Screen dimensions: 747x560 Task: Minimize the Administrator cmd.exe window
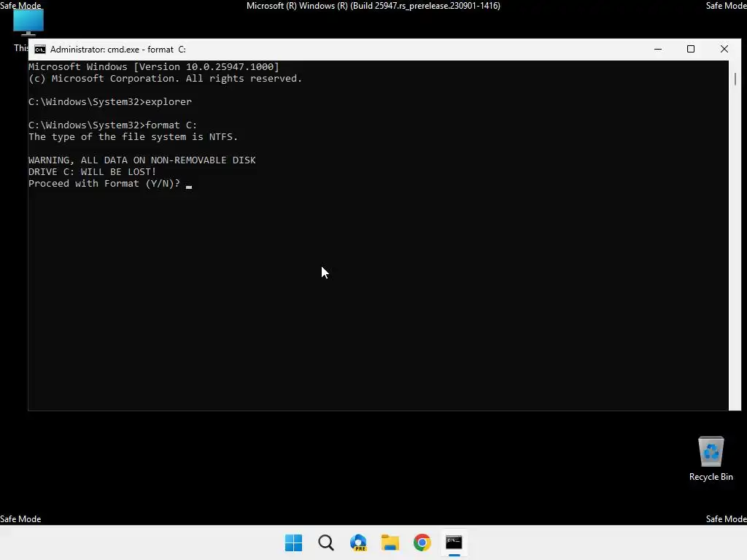(658, 49)
